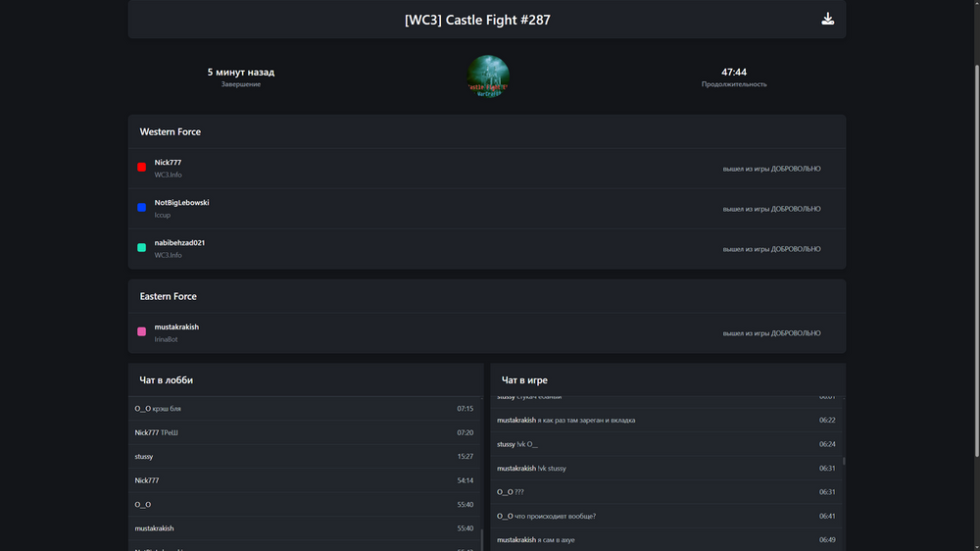This screenshot has width=980, height=551.
Task: Click the pink color square in Eastern Force
Action: [x=142, y=332]
